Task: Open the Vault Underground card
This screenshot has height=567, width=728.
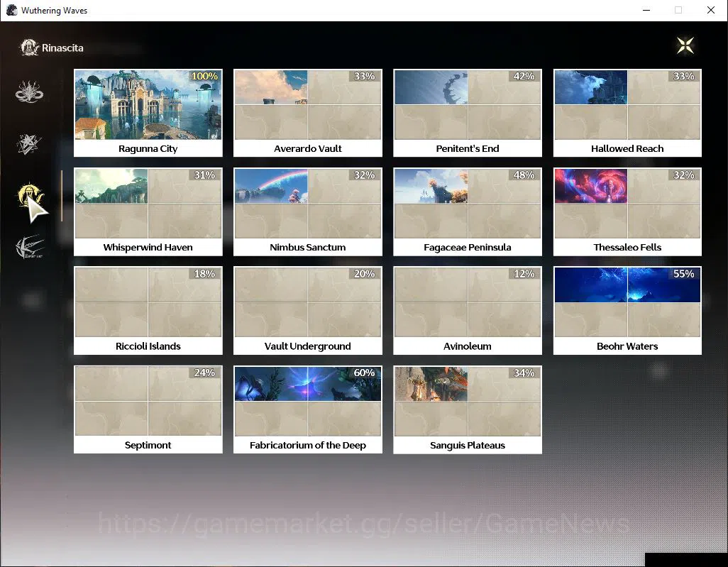Action: 308,311
